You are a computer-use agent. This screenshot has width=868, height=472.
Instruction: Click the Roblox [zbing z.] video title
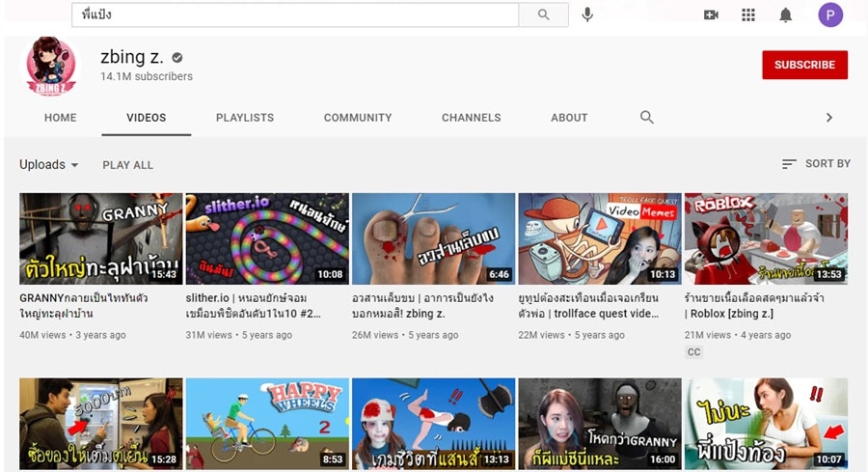click(754, 306)
